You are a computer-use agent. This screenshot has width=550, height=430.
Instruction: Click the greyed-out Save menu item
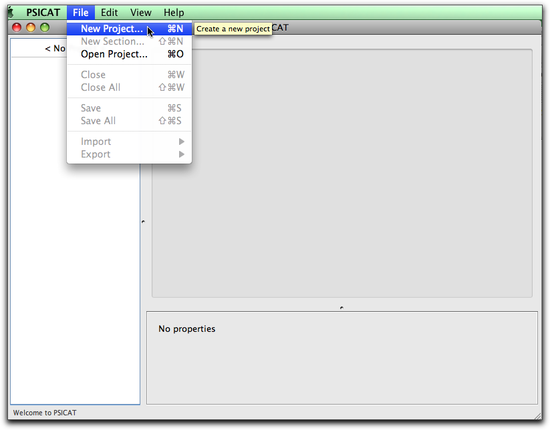[x=129, y=108]
